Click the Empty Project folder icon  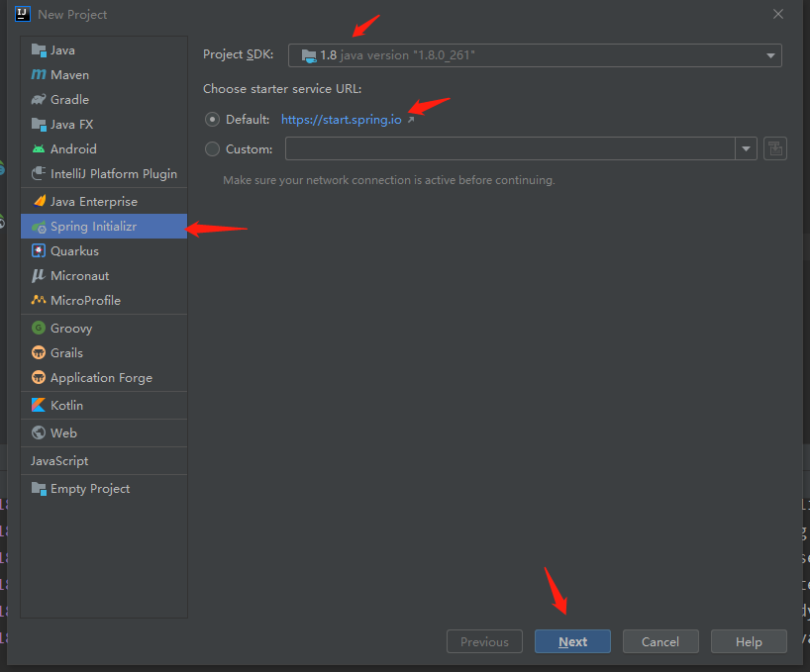point(39,488)
